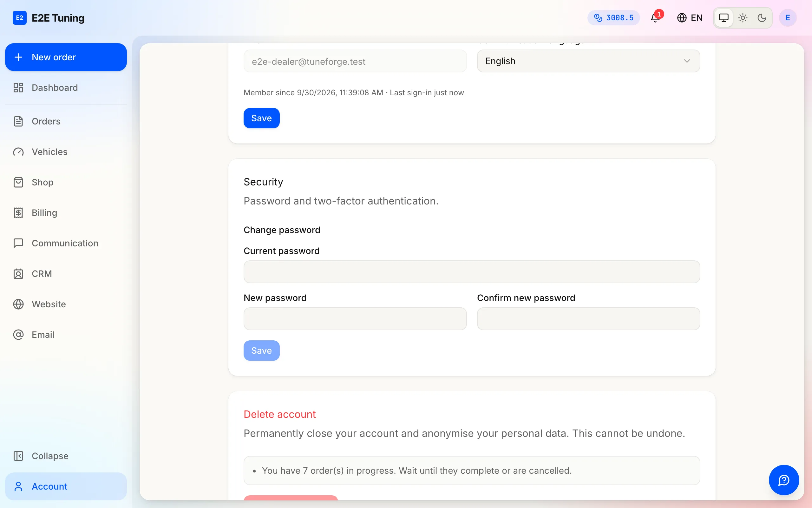
Task: Click the Communication chat icon
Action: tap(18, 243)
